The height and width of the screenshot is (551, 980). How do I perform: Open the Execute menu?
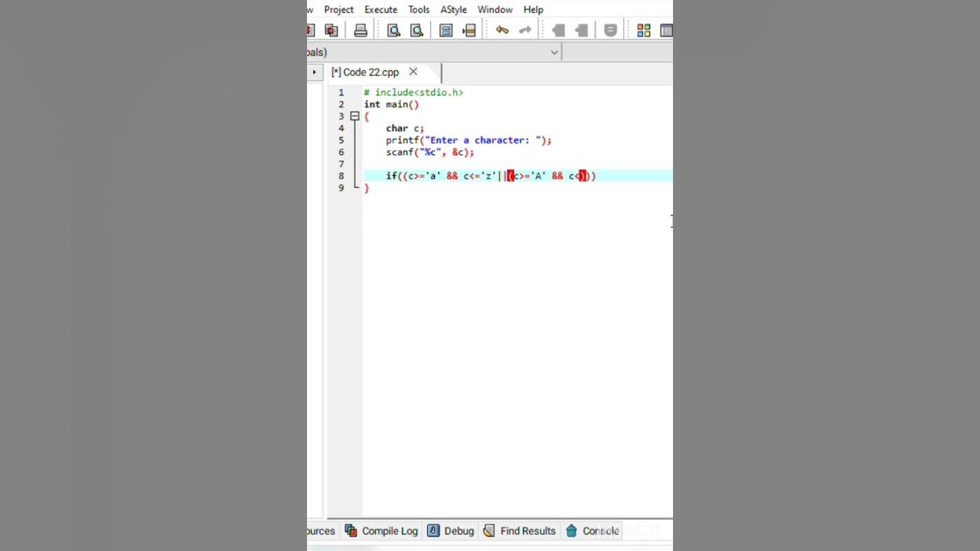click(x=381, y=9)
